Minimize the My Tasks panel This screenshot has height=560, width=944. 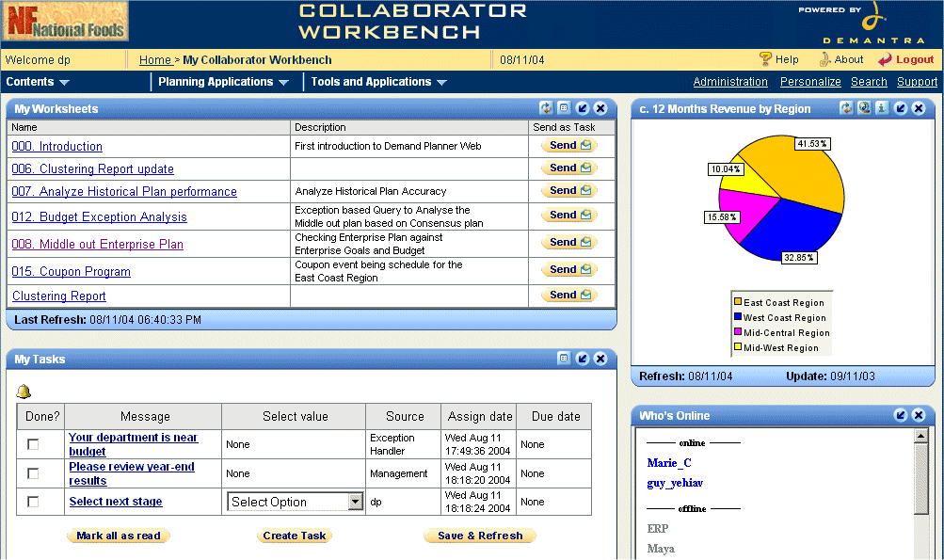click(583, 359)
